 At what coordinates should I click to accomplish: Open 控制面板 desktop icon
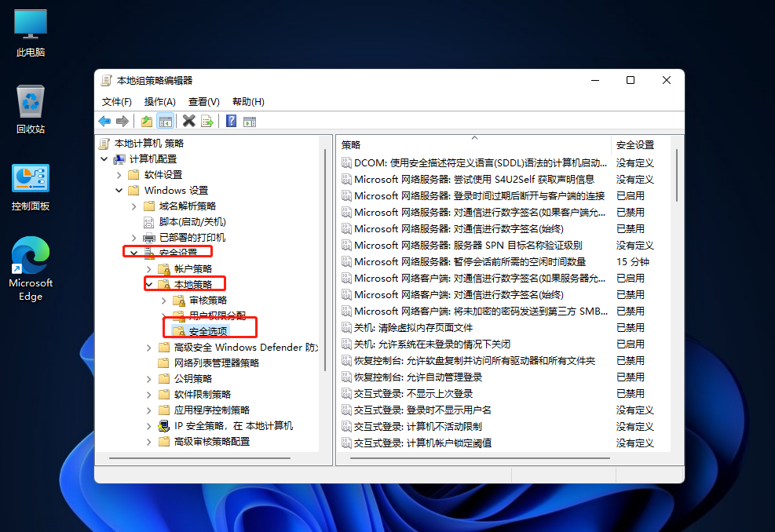[31, 188]
